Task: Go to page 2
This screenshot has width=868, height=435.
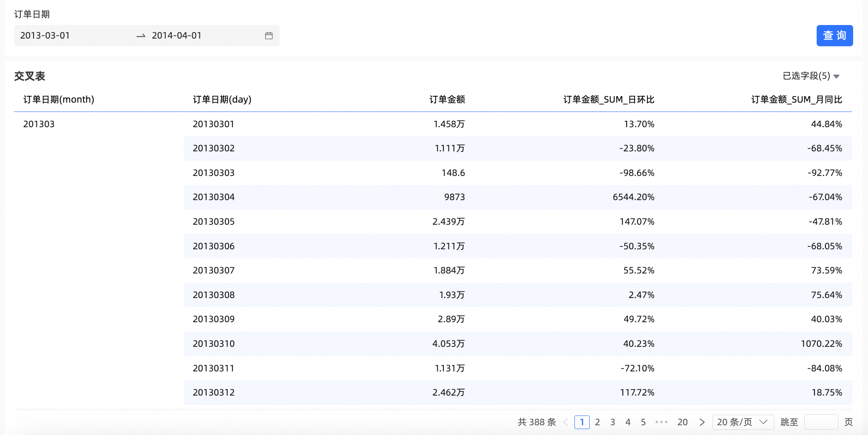Action: pos(597,422)
